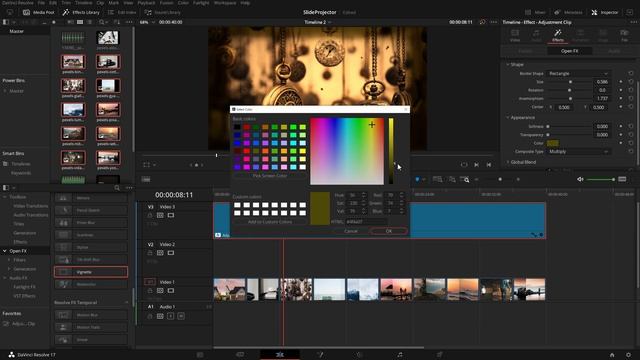Viewport: 640px width, 360px height.
Task: Disable the Video 3 track viewer icon
Action: coord(171,215)
